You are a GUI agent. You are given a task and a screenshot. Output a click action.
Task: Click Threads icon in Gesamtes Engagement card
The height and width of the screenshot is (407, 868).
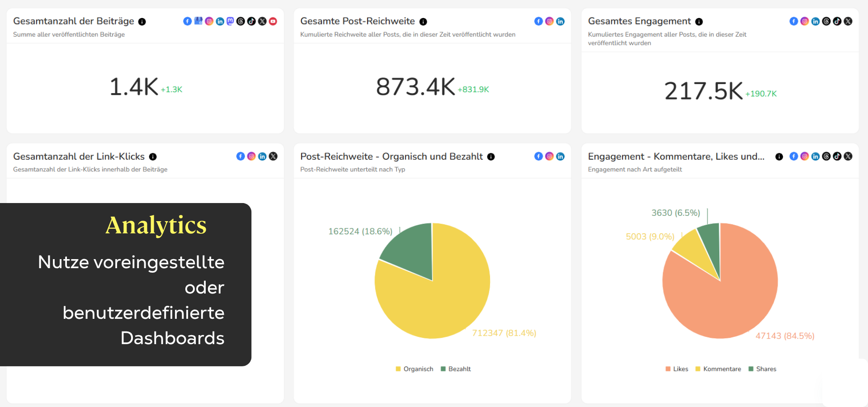pos(826,21)
